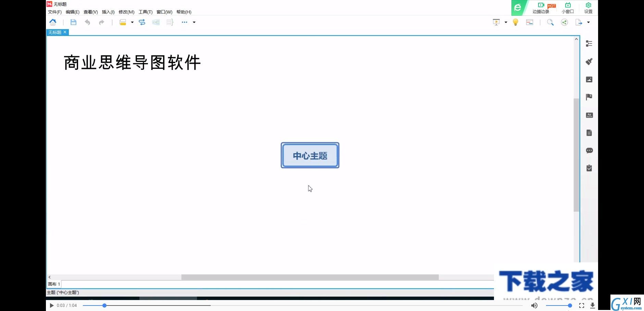Viewport: 644px width, 311px height.
Task: Redo the last action
Action: [x=101, y=22]
